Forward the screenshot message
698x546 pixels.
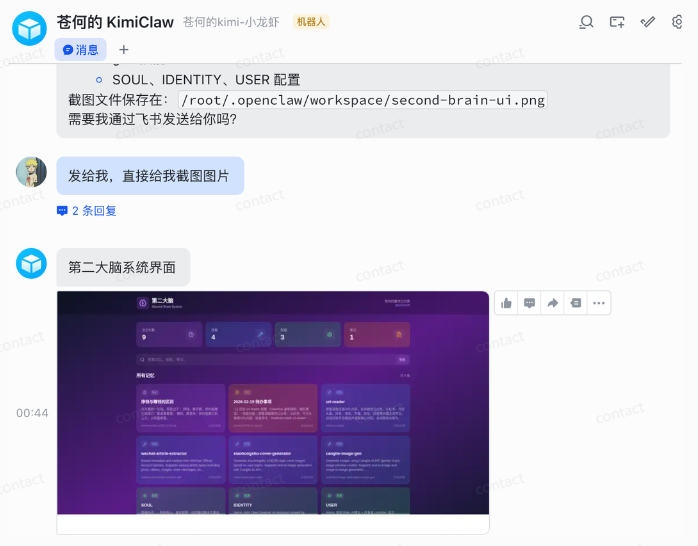pos(552,303)
